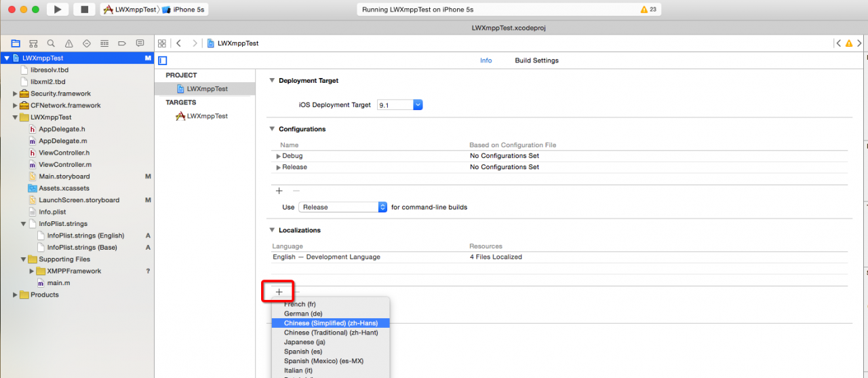Switch to the Info tab

[x=486, y=60]
